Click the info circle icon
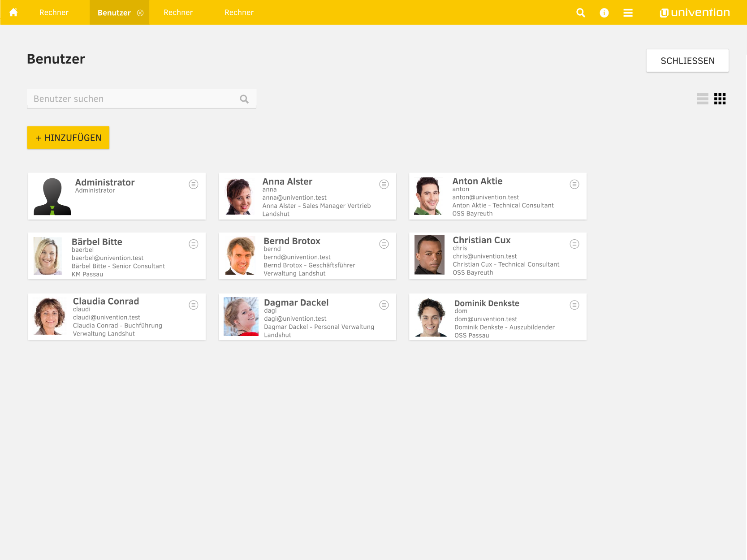747x560 pixels. pyautogui.click(x=604, y=13)
